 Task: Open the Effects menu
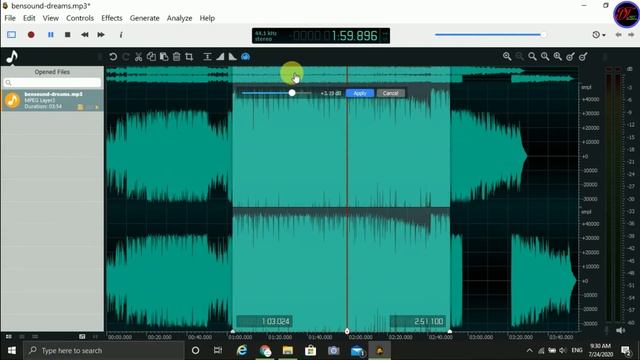pos(112,18)
